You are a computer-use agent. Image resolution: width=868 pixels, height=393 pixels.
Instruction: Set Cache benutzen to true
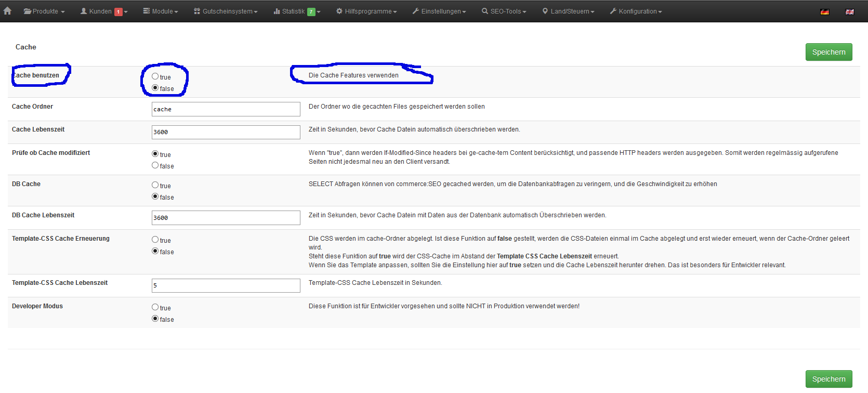(155, 76)
